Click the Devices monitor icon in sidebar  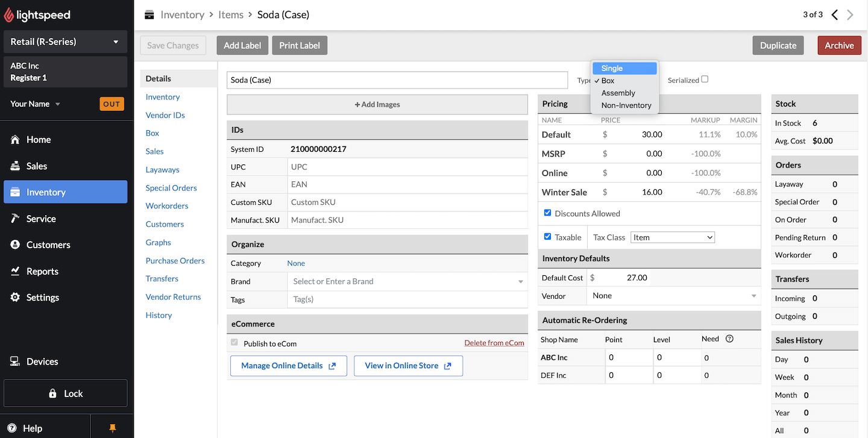pos(15,361)
